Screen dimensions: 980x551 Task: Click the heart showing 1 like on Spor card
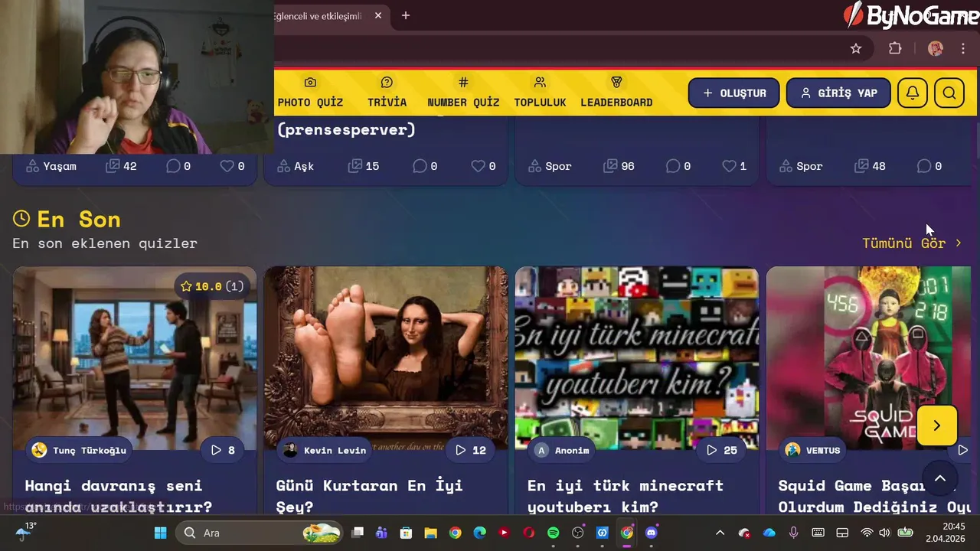729,166
